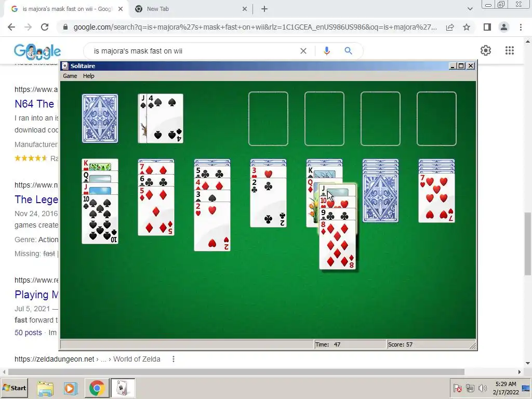Screen dimensions: 532x399
Task: Click the Google search input field
Action: pos(193,51)
